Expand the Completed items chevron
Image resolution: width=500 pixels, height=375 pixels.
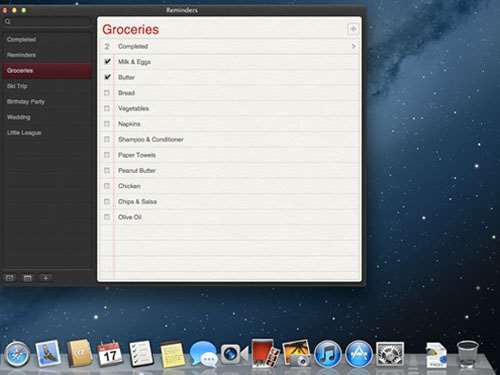tap(354, 46)
